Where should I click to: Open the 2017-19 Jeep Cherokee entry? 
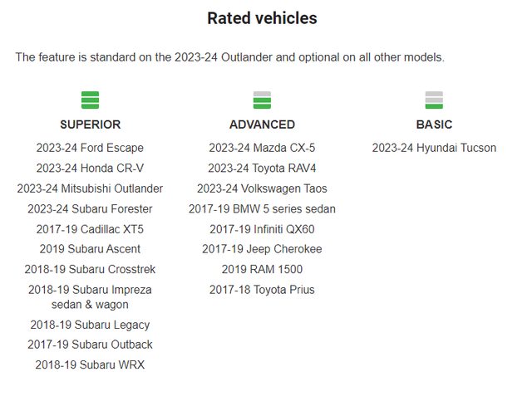tap(262, 249)
